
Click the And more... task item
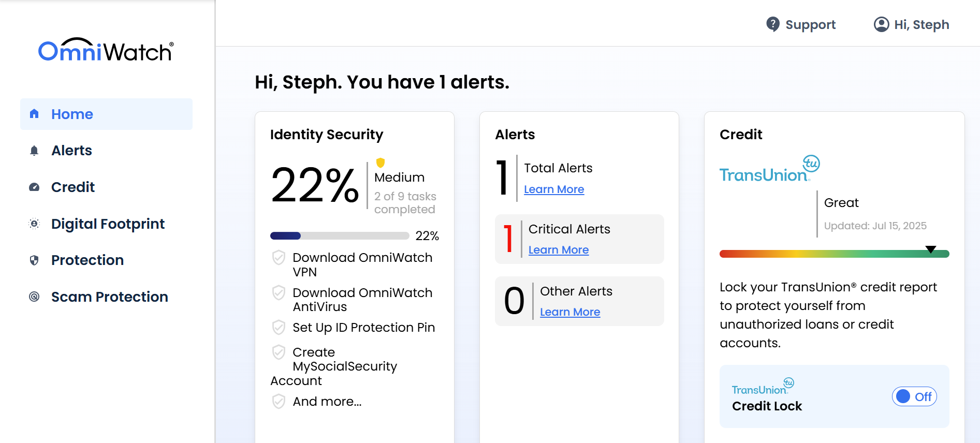pyautogui.click(x=327, y=402)
